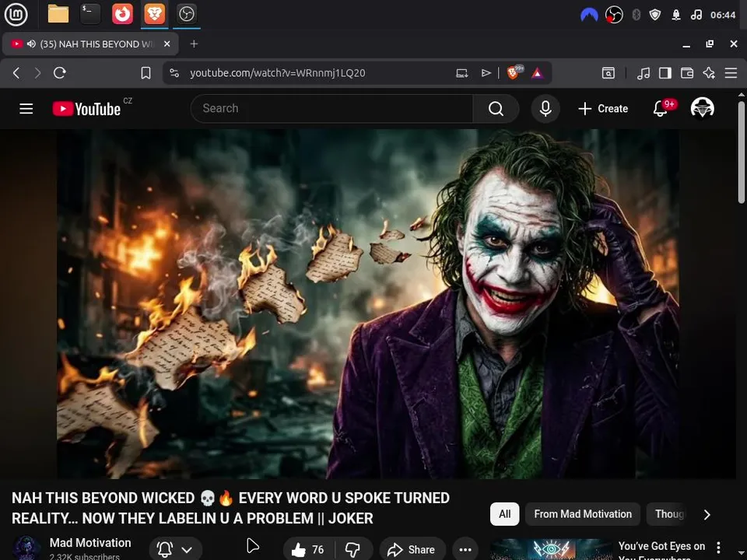The height and width of the screenshot is (560, 747).
Task: Go back to the previous page
Action: click(x=16, y=73)
